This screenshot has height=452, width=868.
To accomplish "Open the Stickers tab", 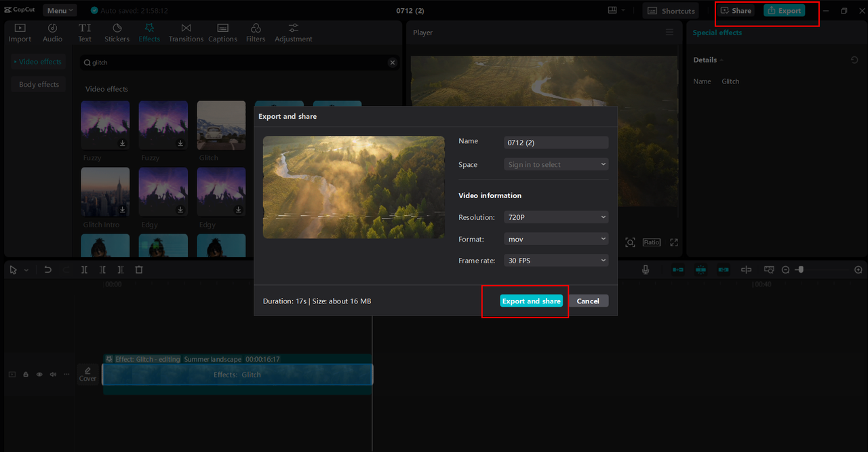I will tap(117, 33).
